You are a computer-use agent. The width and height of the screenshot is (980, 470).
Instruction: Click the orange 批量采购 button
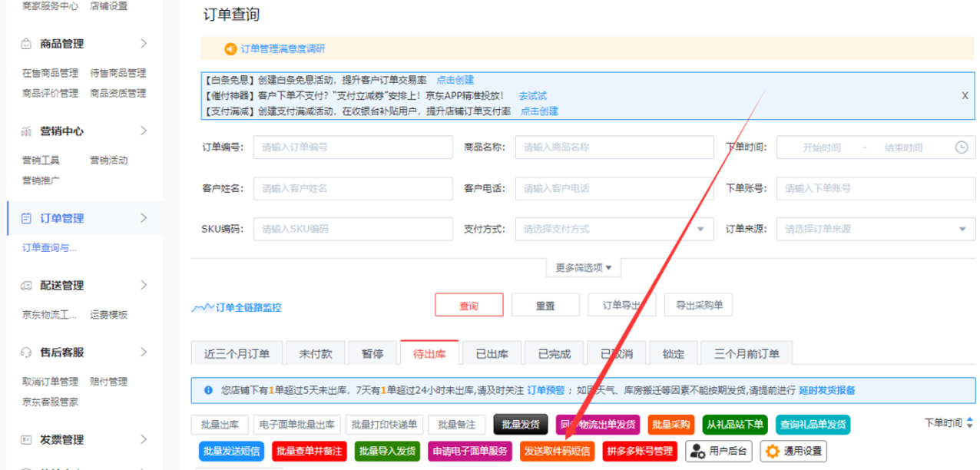671,424
